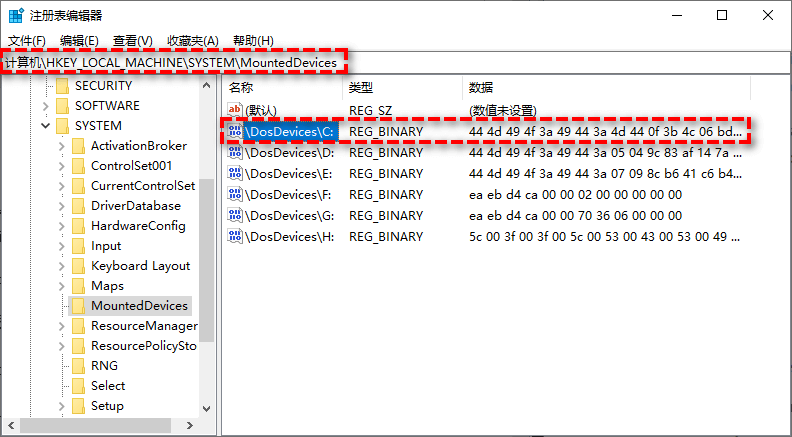Click binary icon of \DosDevices\E: value
Viewport: 792px width, 437px height.
pyautogui.click(x=235, y=173)
